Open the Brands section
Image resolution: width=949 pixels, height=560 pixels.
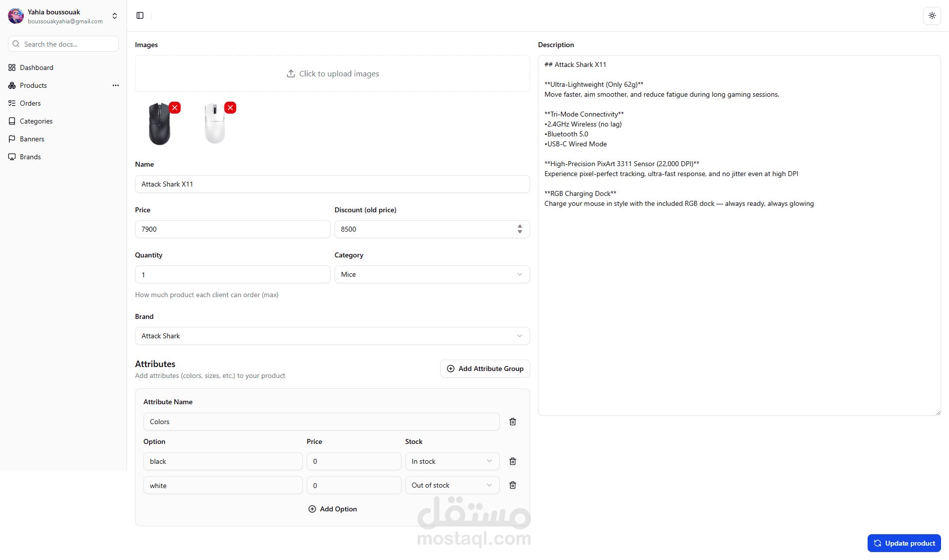point(64,157)
